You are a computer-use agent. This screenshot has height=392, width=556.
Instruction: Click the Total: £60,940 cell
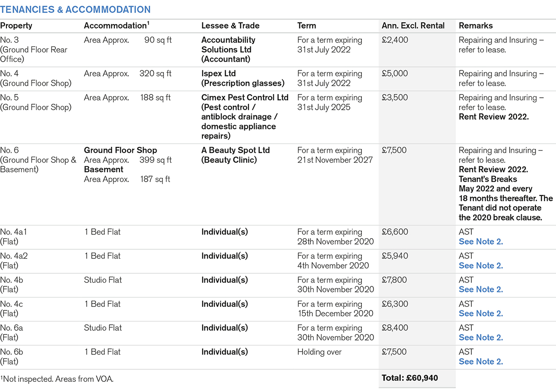tap(410, 378)
